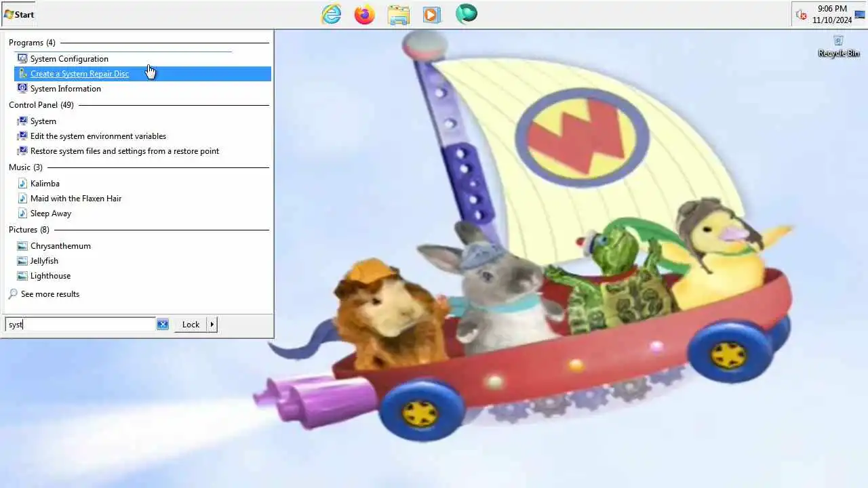Click the Lock button

tap(191, 325)
